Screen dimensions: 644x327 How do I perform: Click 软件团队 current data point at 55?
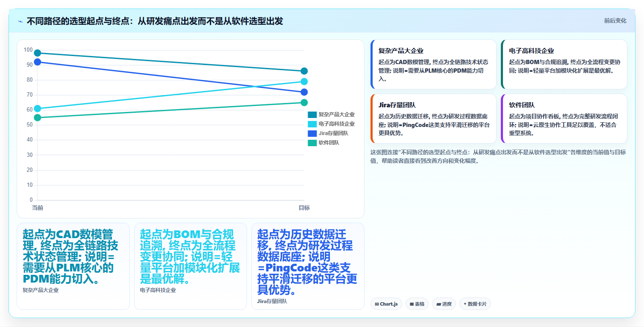coord(38,118)
